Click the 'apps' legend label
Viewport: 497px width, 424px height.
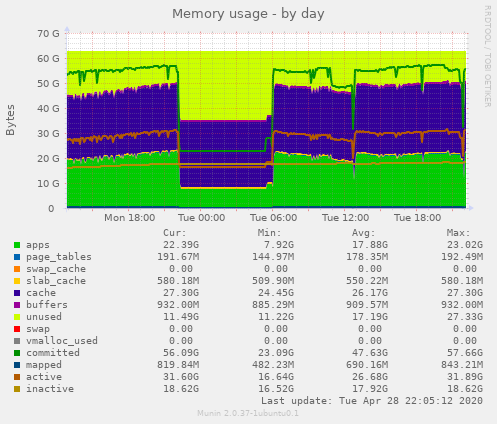click(x=38, y=245)
